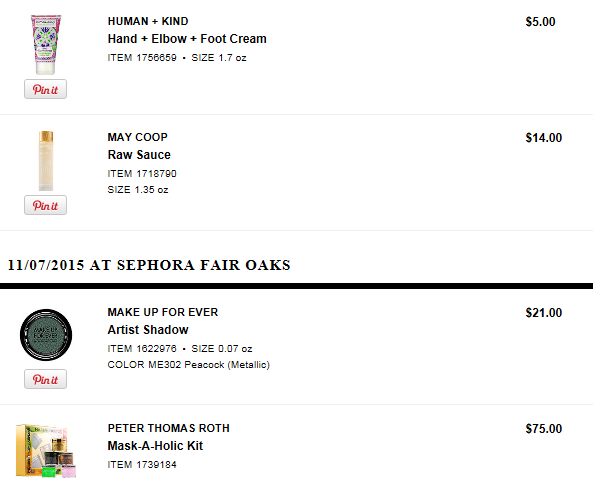Open the Artist Shadow eyeshadow image
Screen dimensions: 593x478
point(46,335)
